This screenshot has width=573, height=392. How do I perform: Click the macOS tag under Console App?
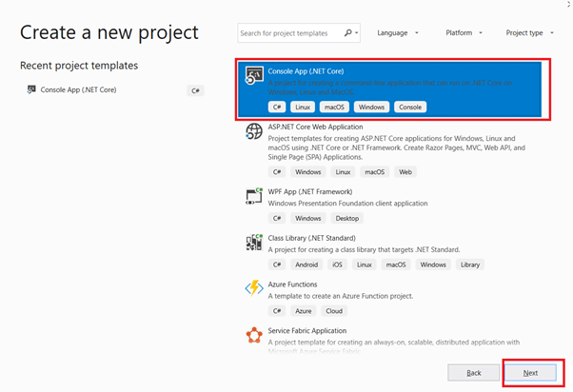(x=334, y=108)
